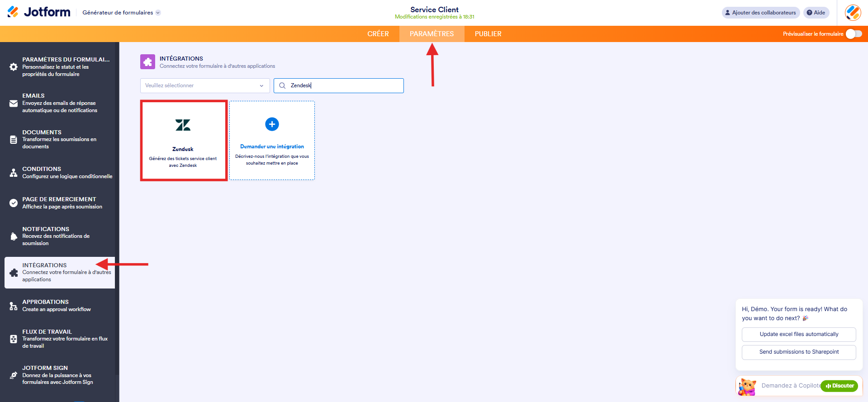
Task: Click the document icon for Documents
Action: coord(14,140)
